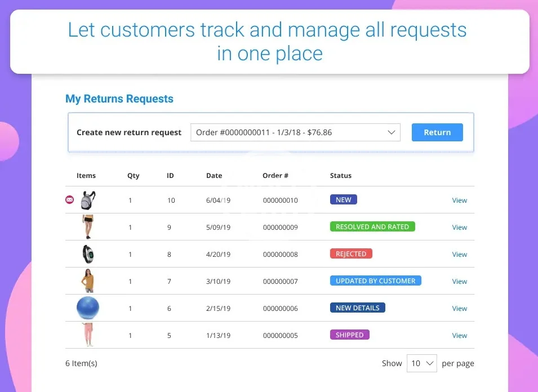Open View link for order 000000006
The width and height of the screenshot is (538, 392).
point(459,309)
